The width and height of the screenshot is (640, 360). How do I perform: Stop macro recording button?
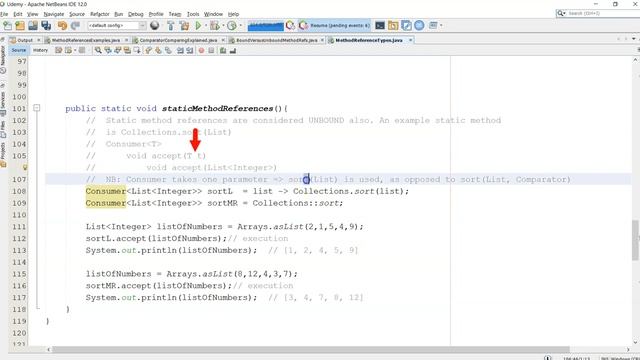point(211,51)
